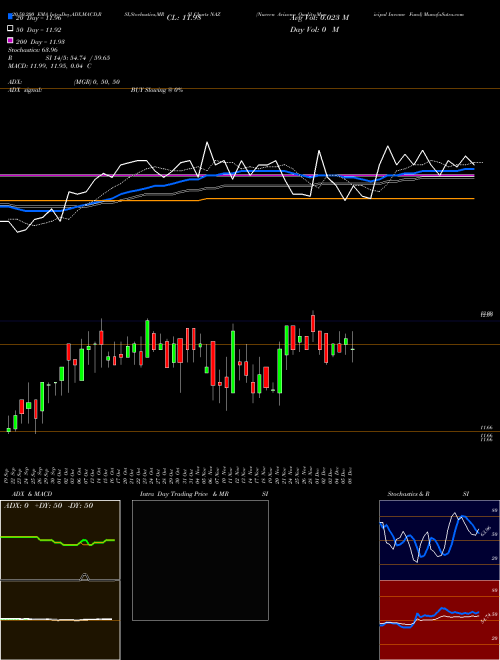Click the 'Day Vol: 0 M' text
Viewport: 500px width, 660px height.
click(314, 30)
